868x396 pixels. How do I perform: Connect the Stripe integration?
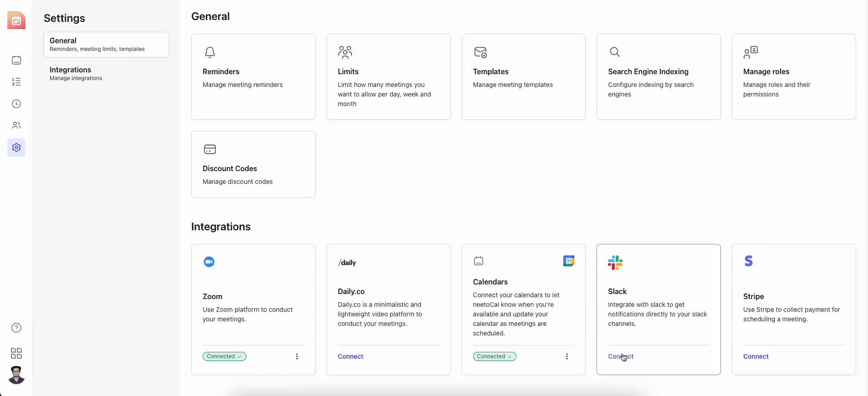(x=756, y=356)
